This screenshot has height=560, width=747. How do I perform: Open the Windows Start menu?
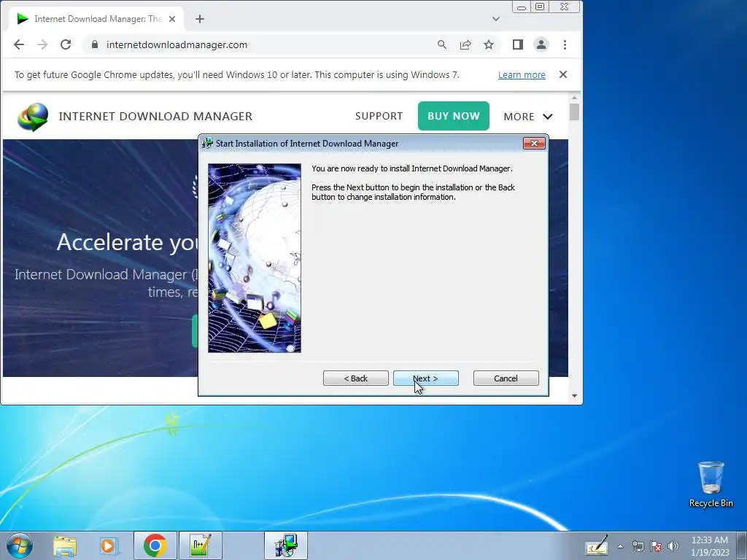20,545
